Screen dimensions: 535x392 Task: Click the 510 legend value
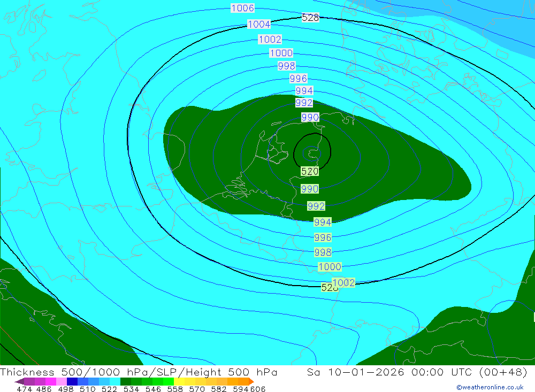(87, 389)
